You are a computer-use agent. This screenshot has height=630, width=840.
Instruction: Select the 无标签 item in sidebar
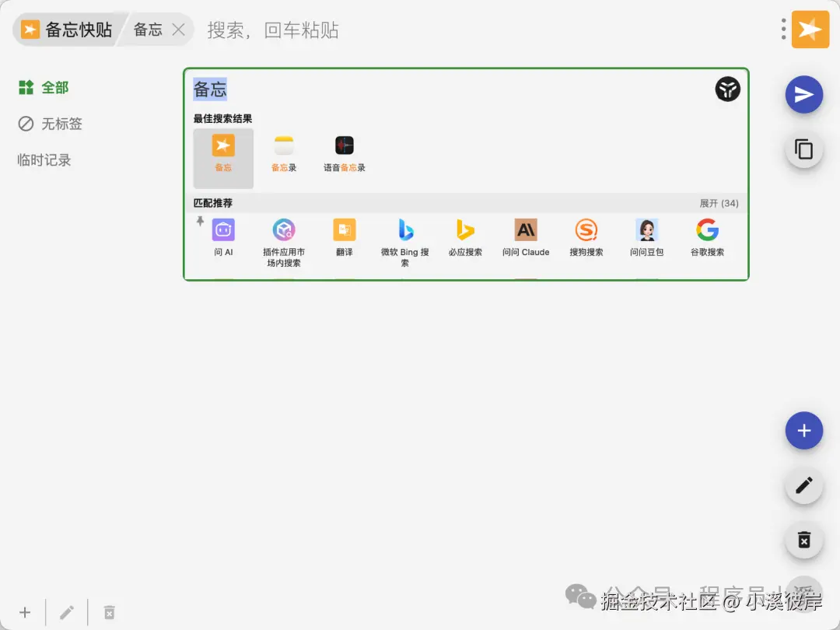50,124
